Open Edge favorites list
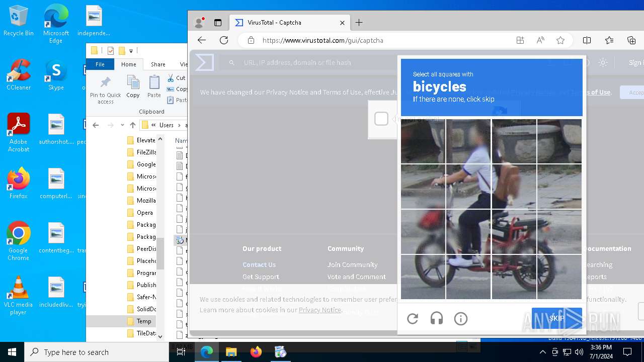Viewport: 644px width, 362px height. [x=609, y=40]
